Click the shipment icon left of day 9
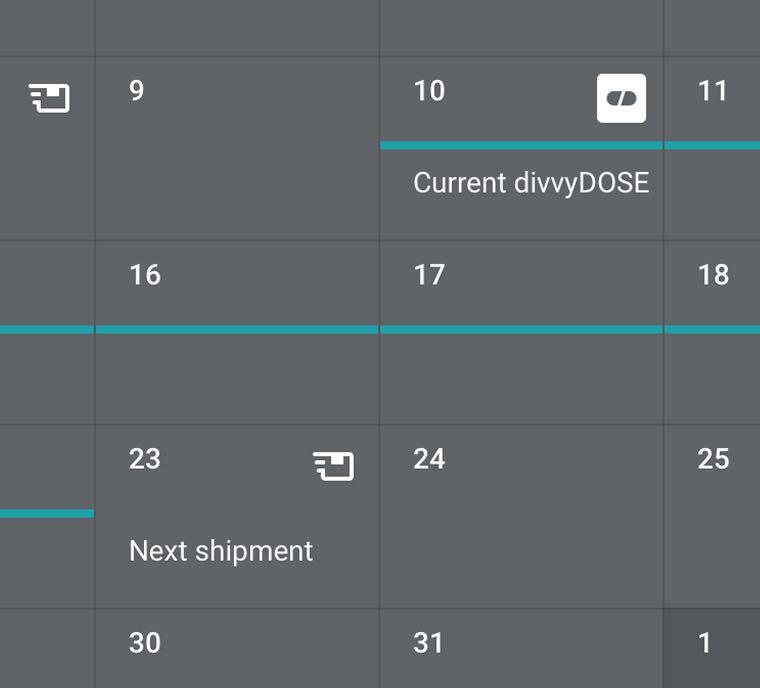This screenshot has width=760, height=688. [49, 98]
